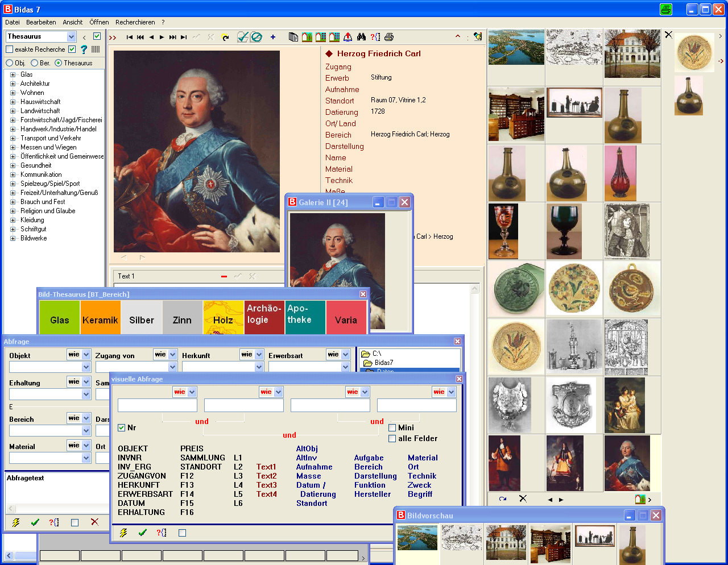
Task: Click the 'Darstellung' field name in visuelle Abfrage
Action: point(375,476)
